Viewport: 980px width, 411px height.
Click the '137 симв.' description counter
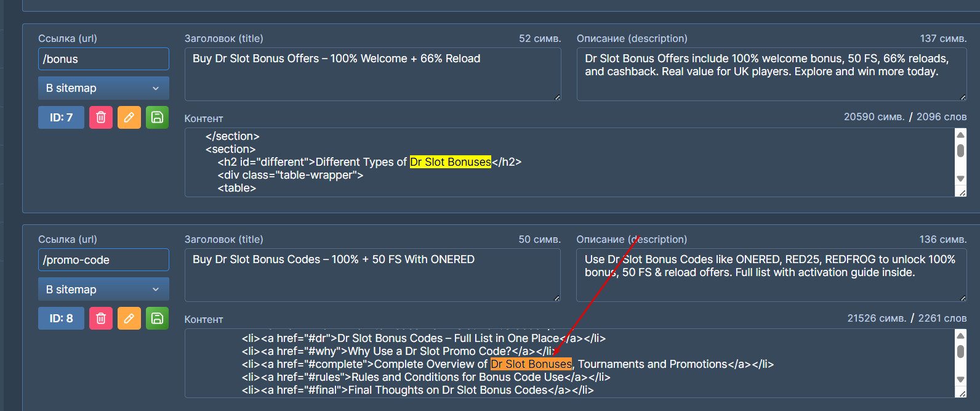click(x=944, y=38)
